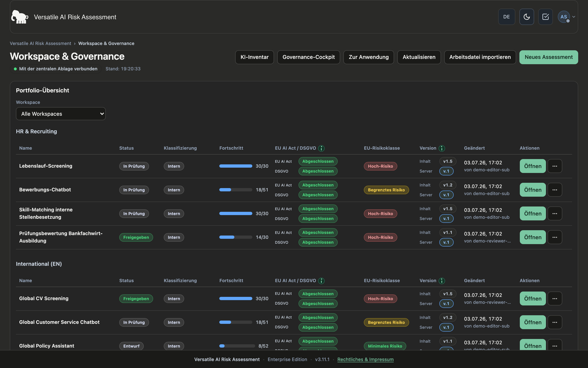Click the Hoch-Risiko badge for Lebenslauf-Screening
The height and width of the screenshot is (368, 588).
click(380, 166)
